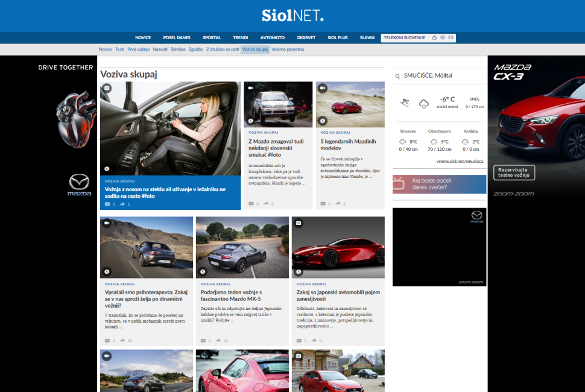The image size is (585, 392).
Task: Click camera icon on bottom-right red car thumbnail
Action: coord(299,356)
